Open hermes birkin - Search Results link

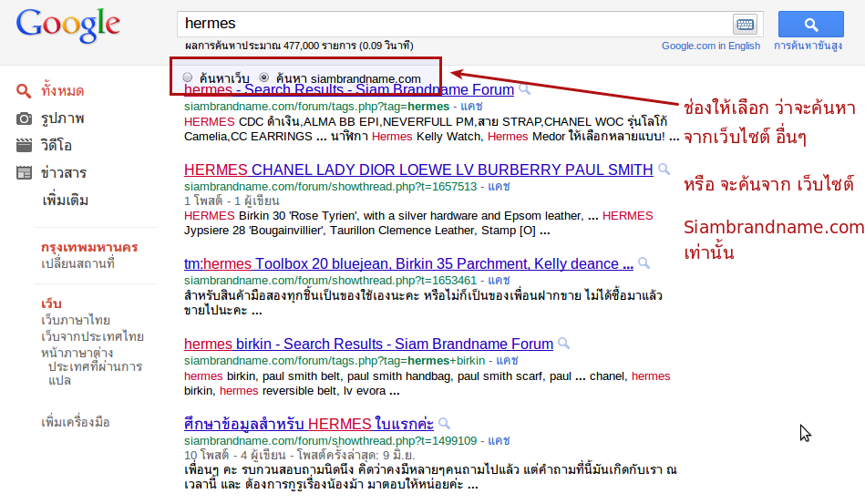point(368,344)
